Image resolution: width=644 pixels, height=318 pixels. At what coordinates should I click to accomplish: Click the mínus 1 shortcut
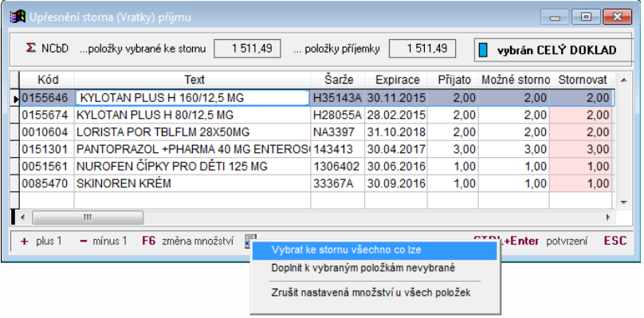point(104,241)
